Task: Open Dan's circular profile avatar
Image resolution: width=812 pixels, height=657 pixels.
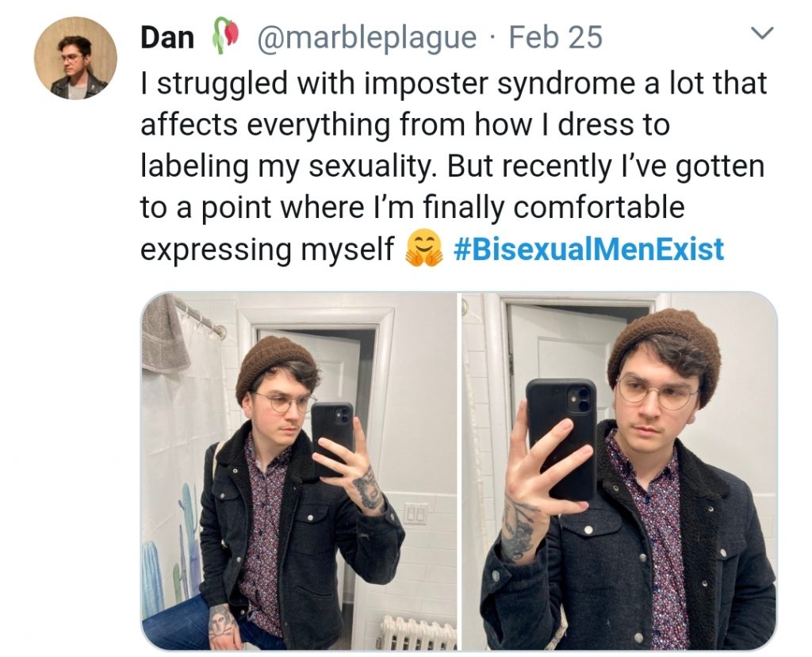Action: click(x=75, y=58)
